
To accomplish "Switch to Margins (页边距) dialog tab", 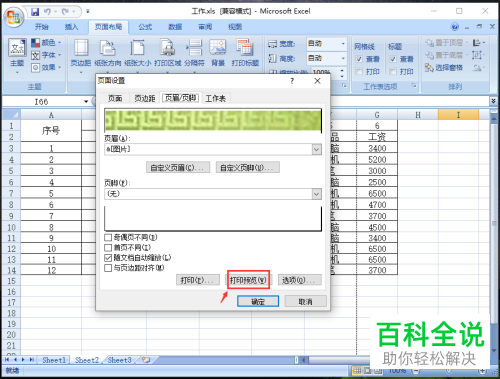I will [145, 98].
